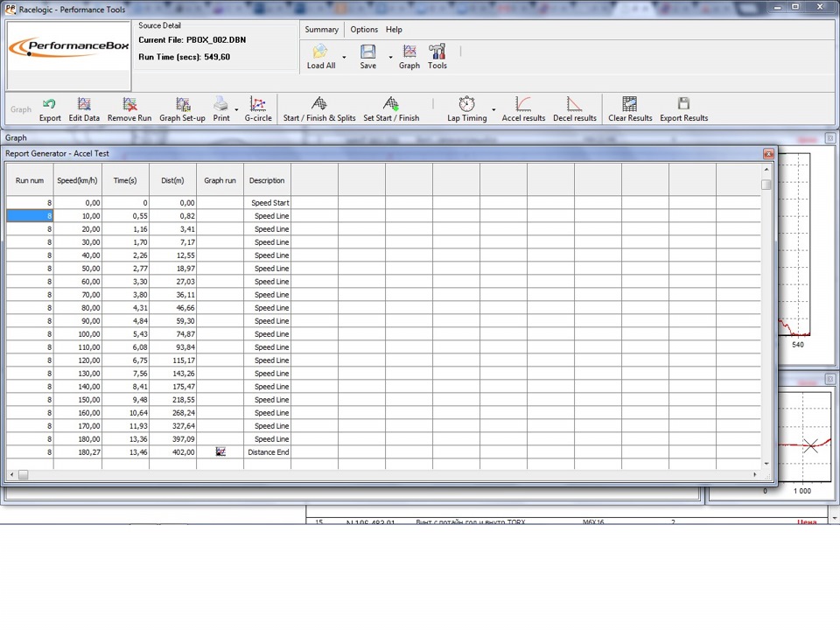The width and height of the screenshot is (840, 630).
Task: Click the Save disk icon
Action: coord(368,52)
